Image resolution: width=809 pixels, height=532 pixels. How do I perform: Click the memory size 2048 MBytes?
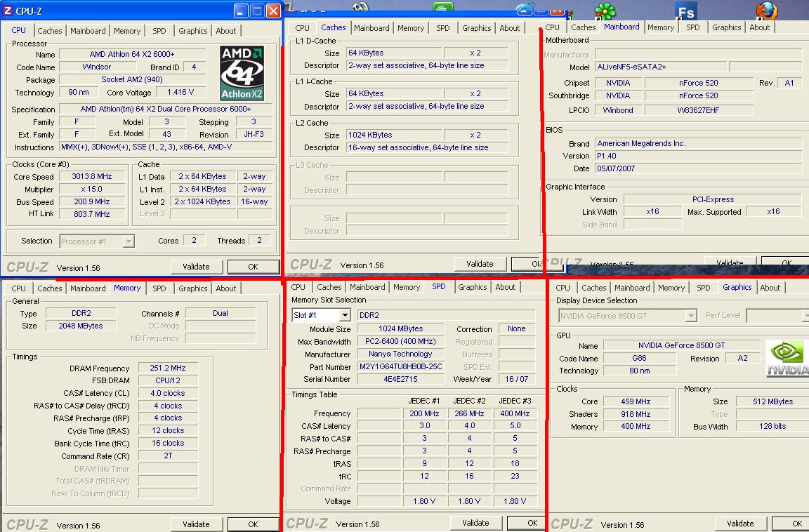[x=81, y=326]
